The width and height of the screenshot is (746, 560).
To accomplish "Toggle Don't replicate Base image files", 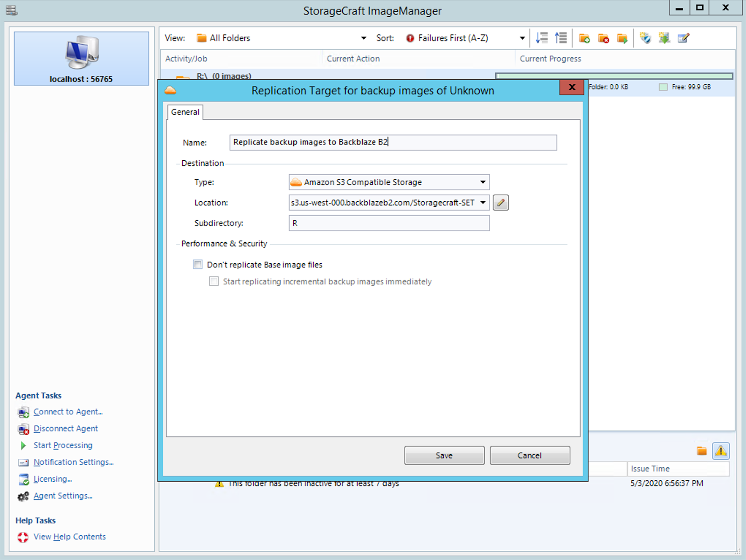I will point(198,265).
